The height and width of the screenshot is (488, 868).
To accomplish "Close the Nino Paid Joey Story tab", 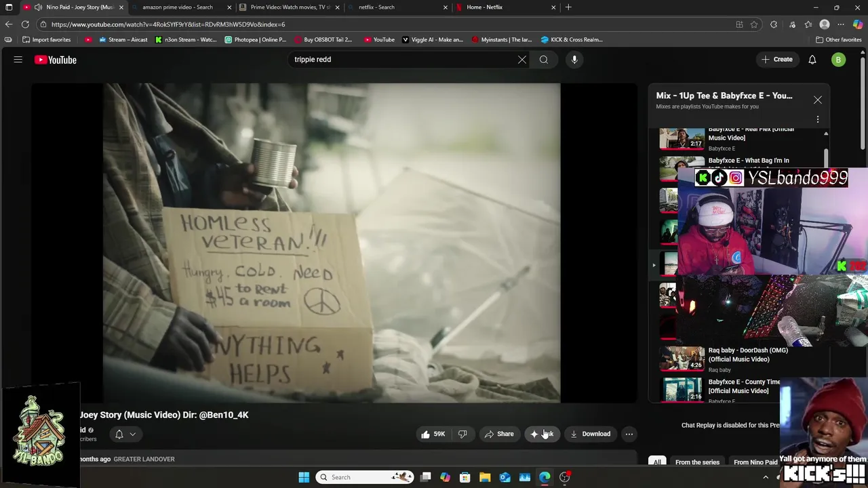I will click(x=121, y=7).
